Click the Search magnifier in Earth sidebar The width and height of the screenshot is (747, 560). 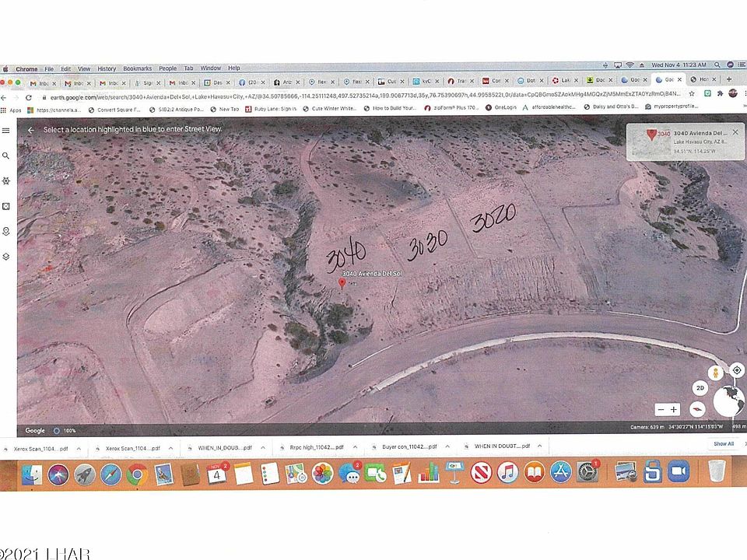[5, 156]
